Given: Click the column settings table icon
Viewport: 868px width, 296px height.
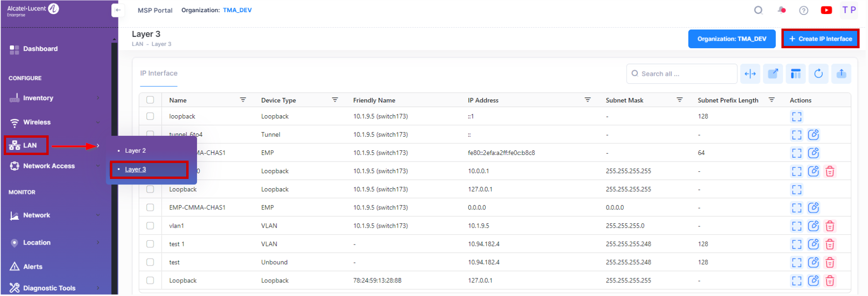Looking at the screenshot, I should pos(795,74).
